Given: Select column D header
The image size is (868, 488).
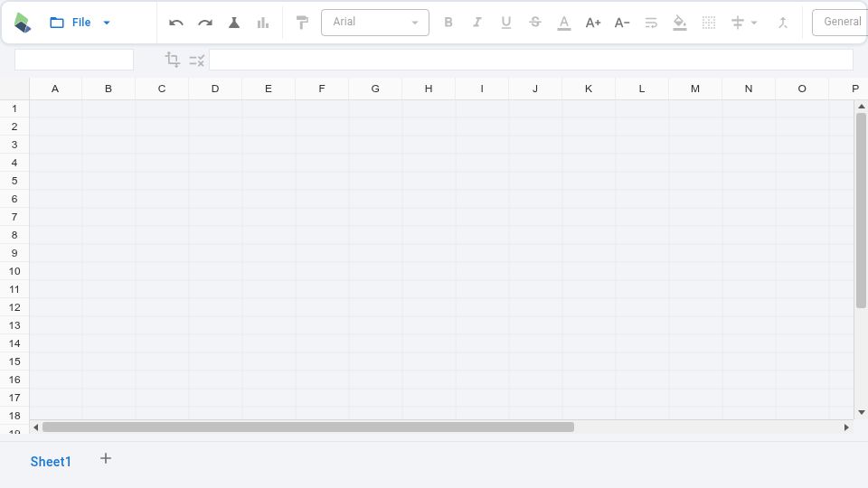Looking at the screenshot, I should (215, 89).
